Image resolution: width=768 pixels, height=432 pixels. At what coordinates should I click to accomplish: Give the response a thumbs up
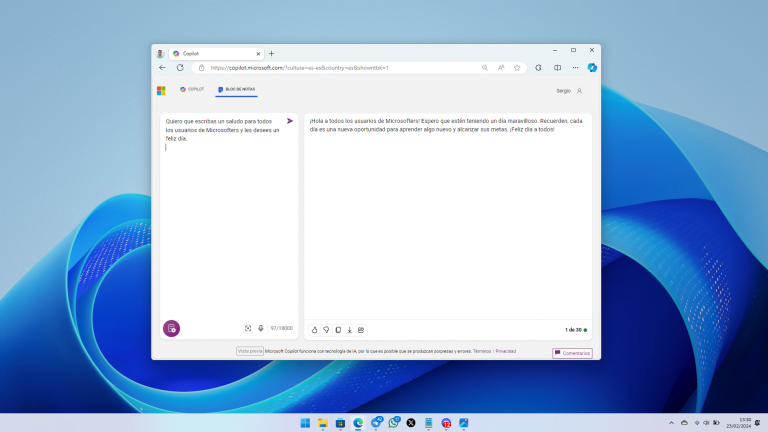tap(314, 330)
